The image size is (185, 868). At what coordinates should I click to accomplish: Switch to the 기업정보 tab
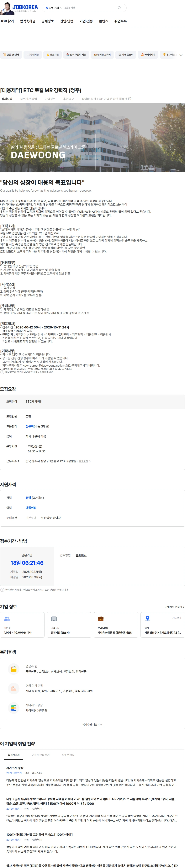(x=50, y=99)
